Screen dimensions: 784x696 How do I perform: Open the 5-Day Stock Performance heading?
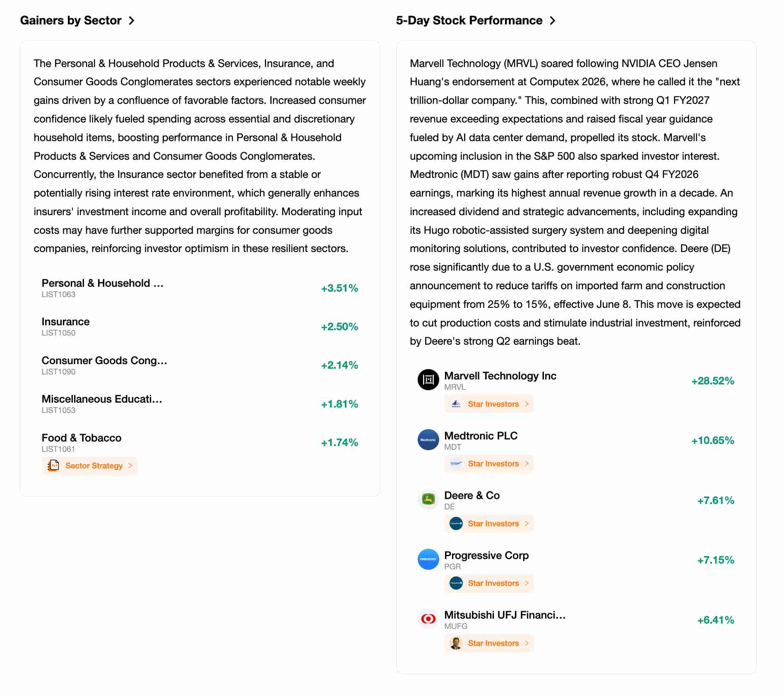click(x=469, y=21)
